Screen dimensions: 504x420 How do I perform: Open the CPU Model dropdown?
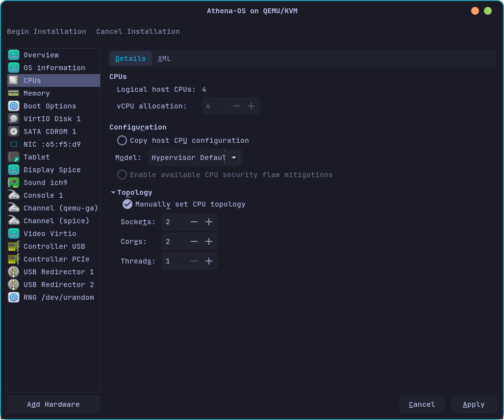[234, 157]
